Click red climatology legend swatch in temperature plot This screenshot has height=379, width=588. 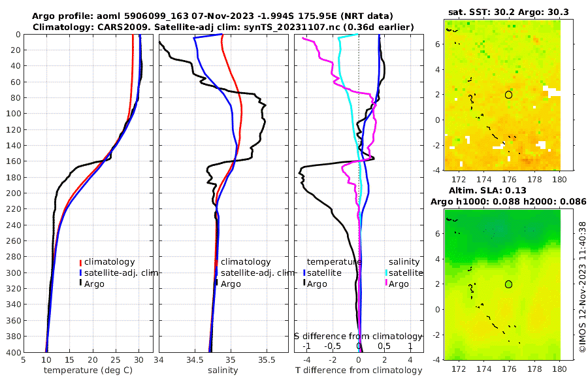tap(80, 263)
